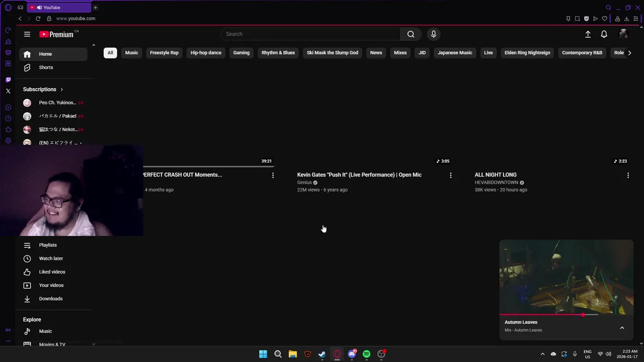The width and height of the screenshot is (644, 362).
Task: Click the www.youtube.com address bar
Action: (x=75, y=19)
